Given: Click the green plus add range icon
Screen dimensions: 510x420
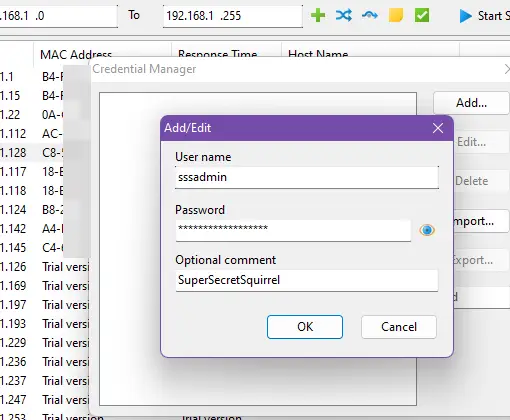Looking at the screenshot, I should [x=318, y=15].
